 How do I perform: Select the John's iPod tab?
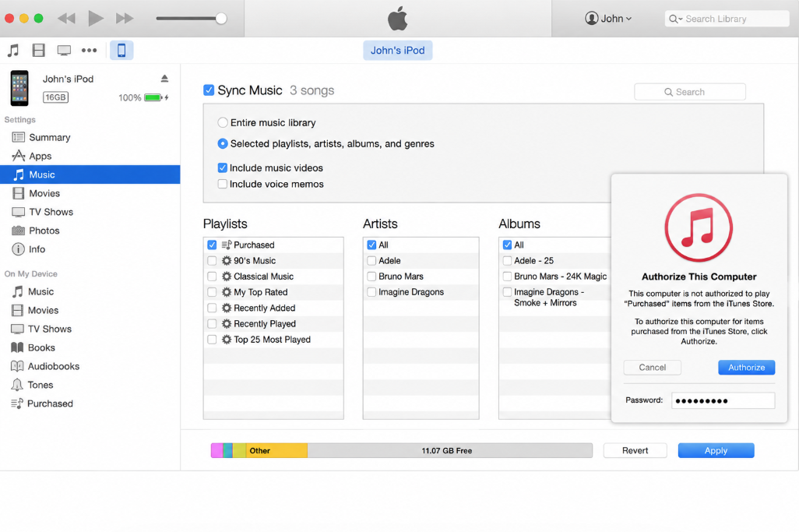397,50
